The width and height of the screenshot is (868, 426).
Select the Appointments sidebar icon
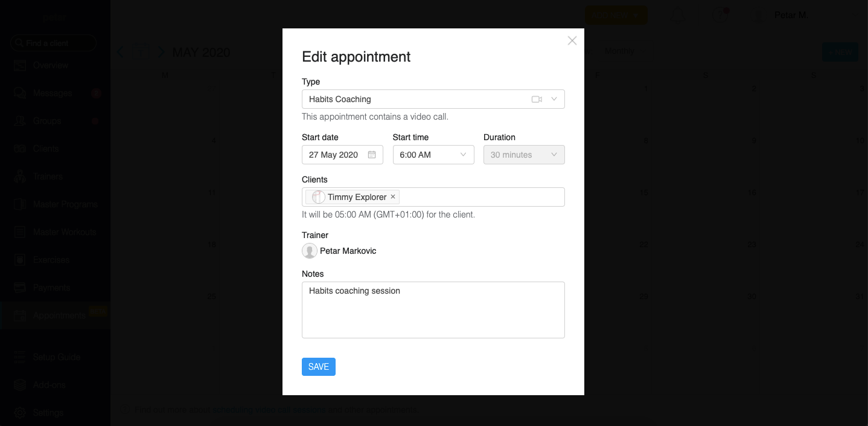click(x=20, y=315)
